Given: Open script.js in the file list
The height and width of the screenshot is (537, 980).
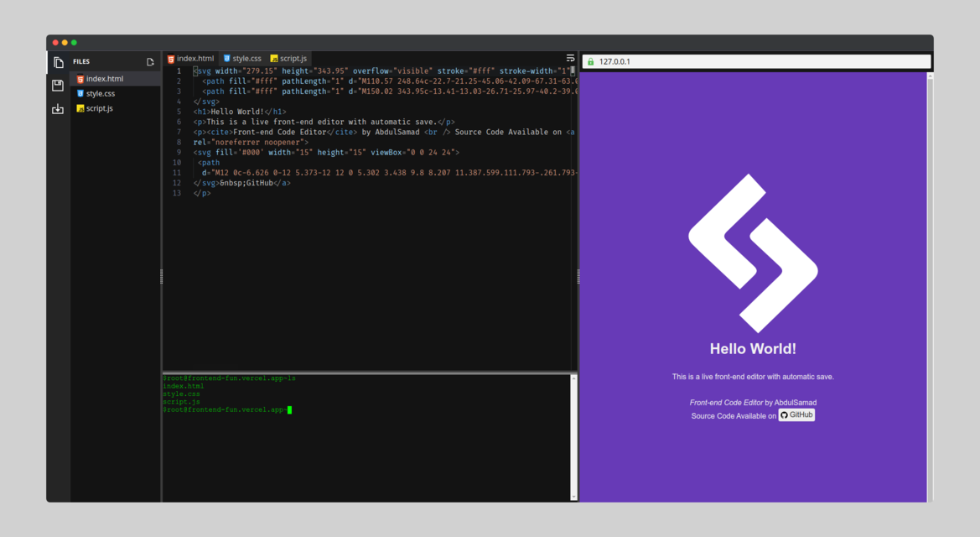Looking at the screenshot, I should [x=116, y=108].
